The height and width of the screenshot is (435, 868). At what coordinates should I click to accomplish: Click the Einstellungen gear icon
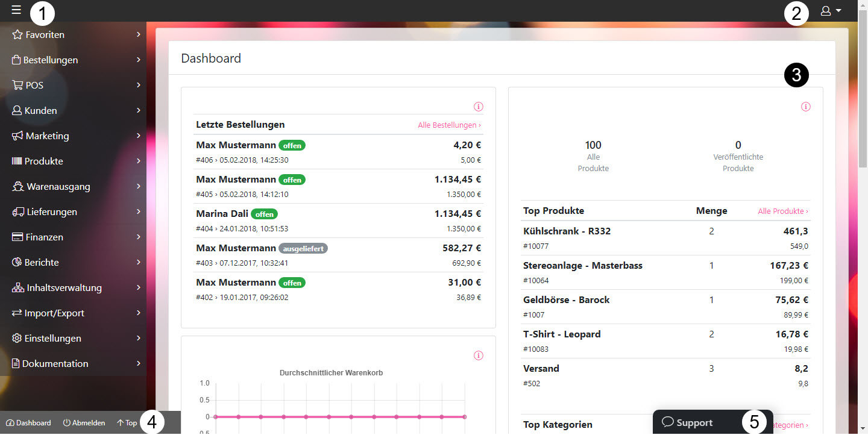[x=17, y=339]
